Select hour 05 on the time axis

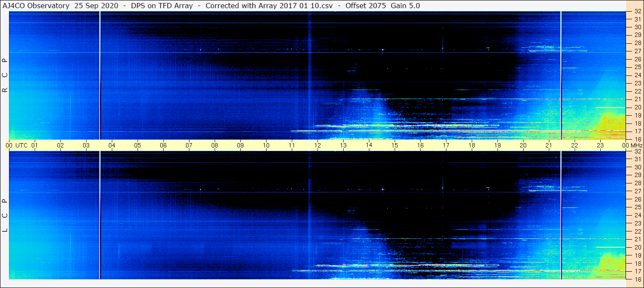(138, 145)
